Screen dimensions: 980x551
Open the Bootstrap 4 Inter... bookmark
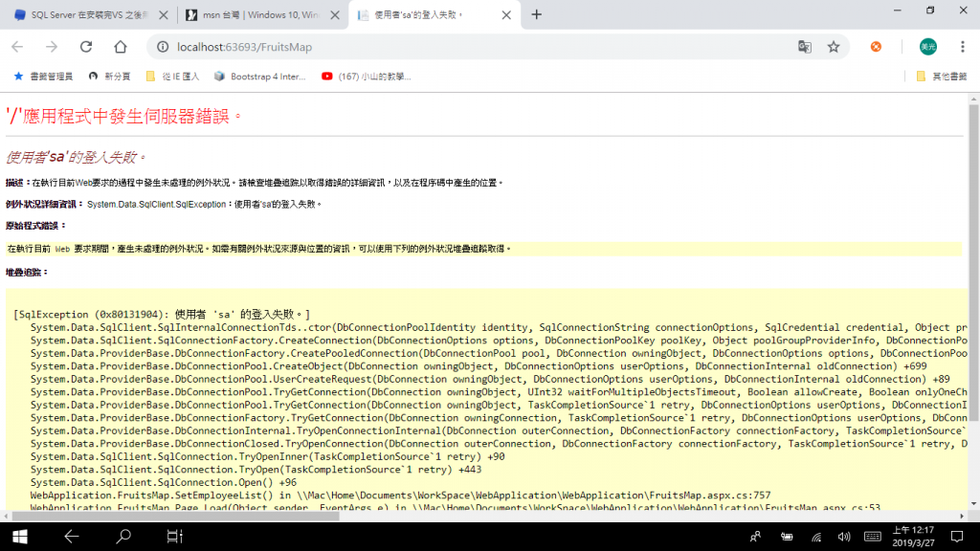[x=260, y=77]
